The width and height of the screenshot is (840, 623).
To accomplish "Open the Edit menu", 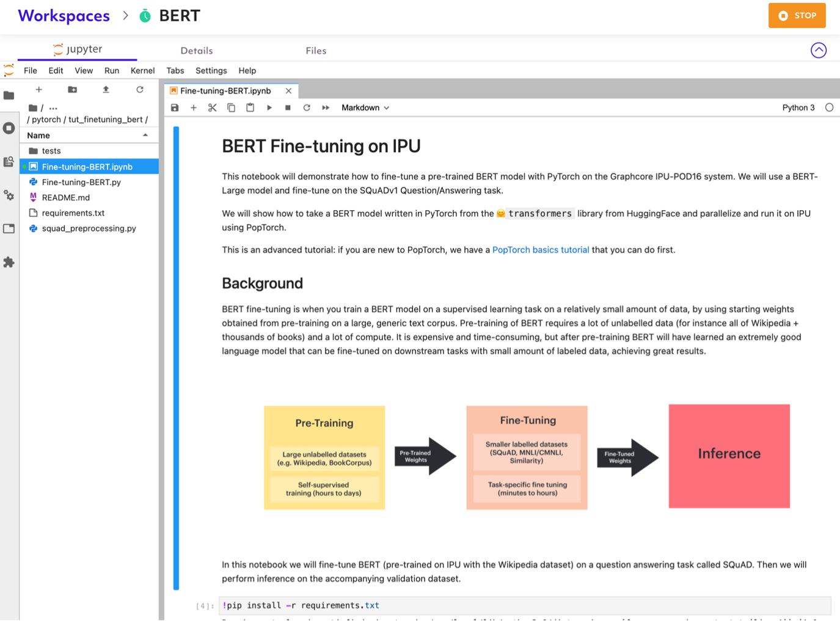I will pos(56,71).
